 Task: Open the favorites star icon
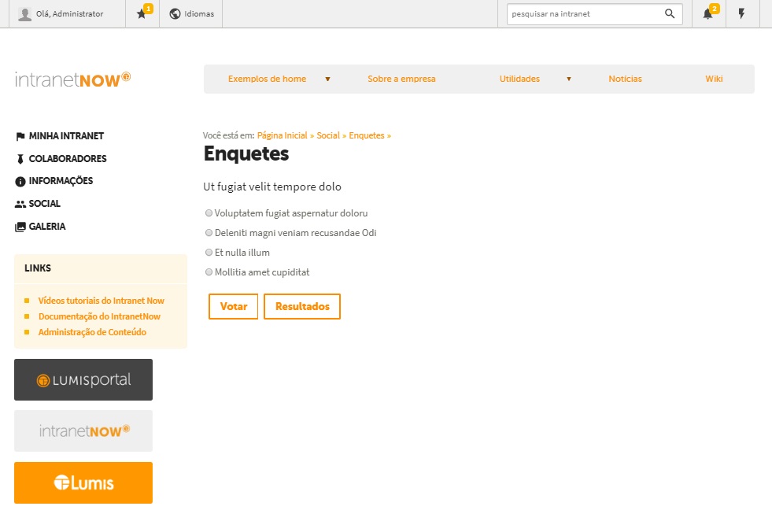pyautogui.click(x=142, y=14)
